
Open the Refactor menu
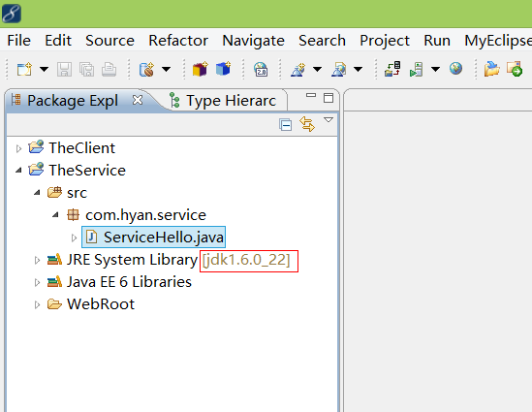[x=178, y=41]
